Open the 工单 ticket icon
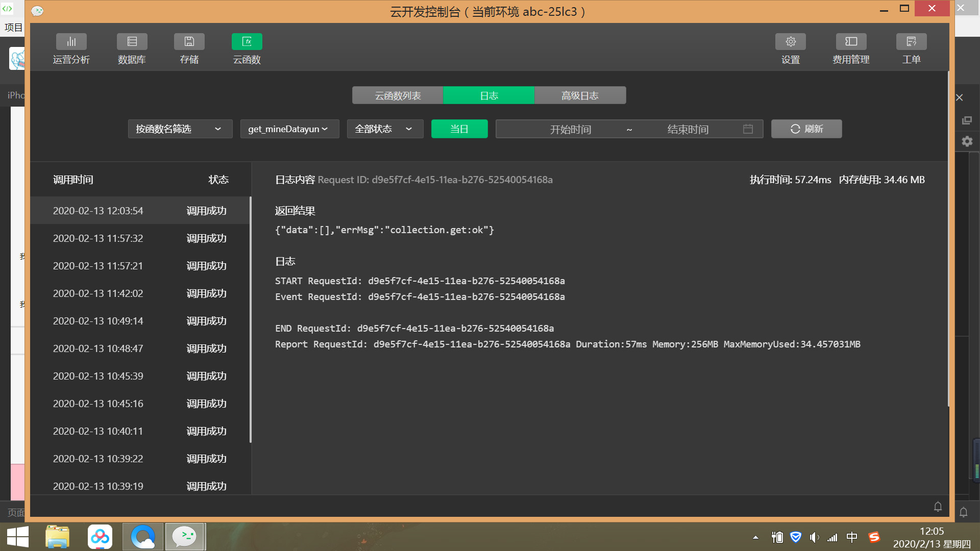 pyautogui.click(x=911, y=42)
